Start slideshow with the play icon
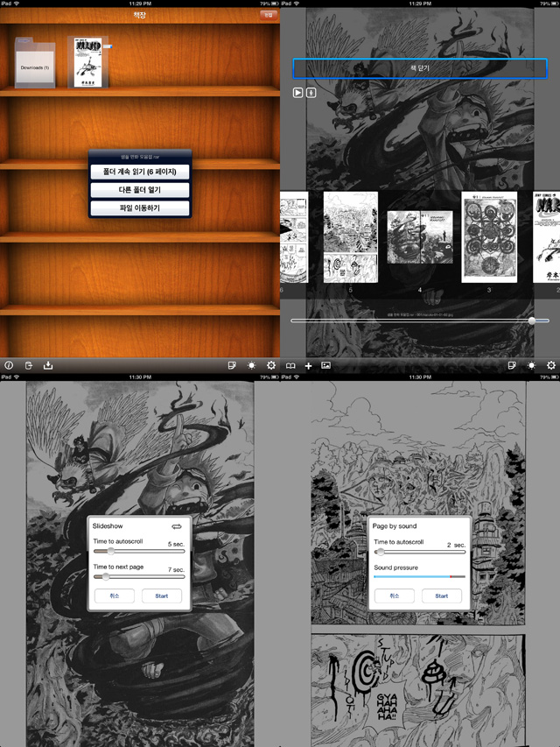560x747 pixels. click(297, 93)
